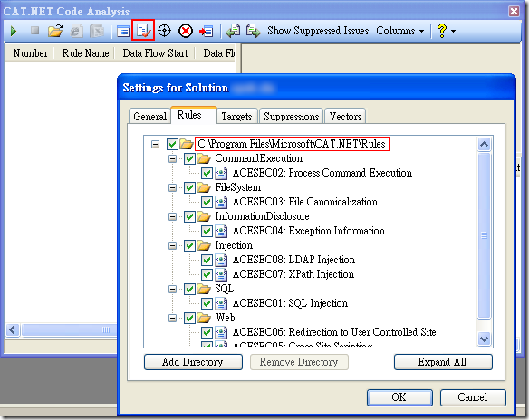Uncheck the FileSystem folder checkbox
This screenshot has height=420, width=529.
[189, 187]
